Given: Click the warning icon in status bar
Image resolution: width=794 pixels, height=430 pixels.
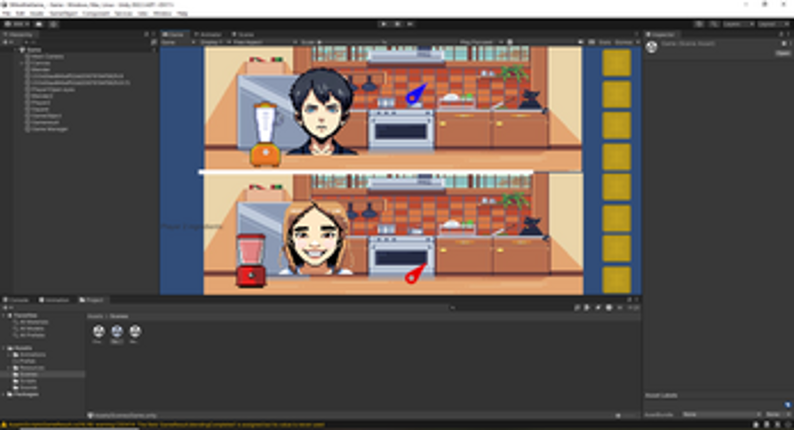Looking at the screenshot, I should [x=4, y=425].
